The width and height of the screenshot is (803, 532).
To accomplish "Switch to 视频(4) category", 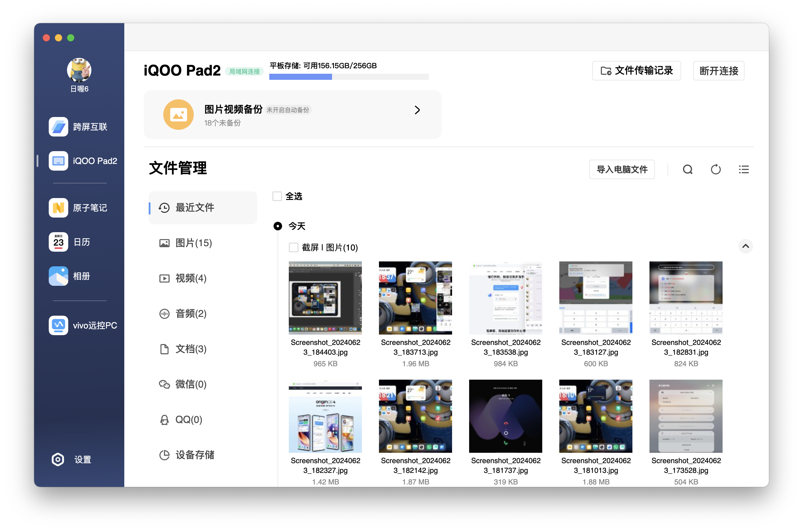I will [x=203, y=278].
